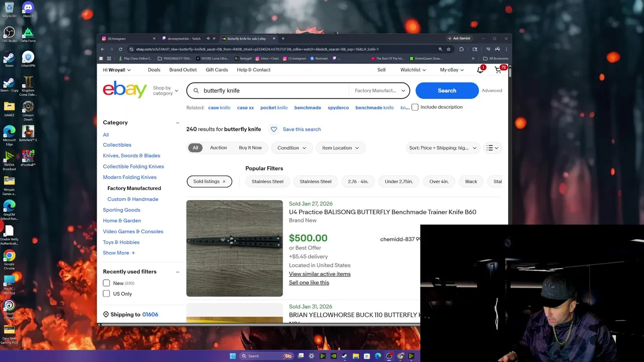Viewport: 644px width, 362px height.
Task: Open the Steam desktop shortcut
Action: point(9,59)
